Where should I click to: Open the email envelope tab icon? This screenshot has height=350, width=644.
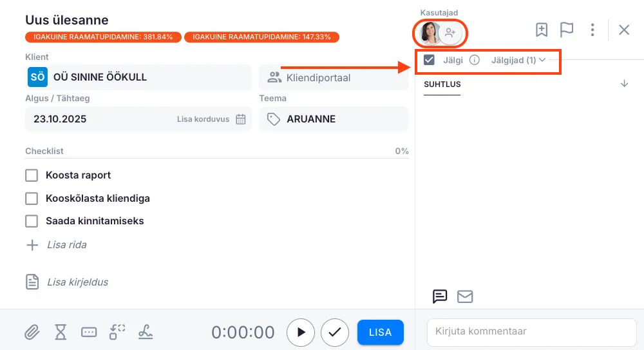point(465,297)
